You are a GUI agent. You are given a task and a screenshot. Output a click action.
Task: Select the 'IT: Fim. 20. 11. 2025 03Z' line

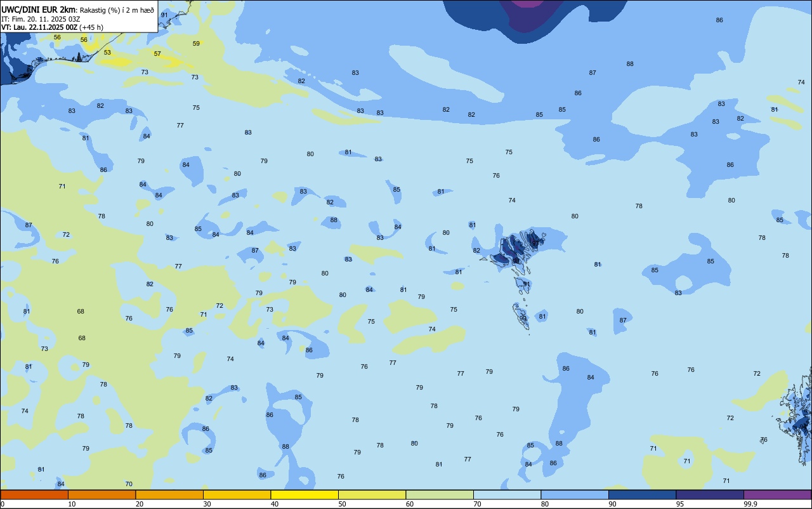tap(41, 19)
